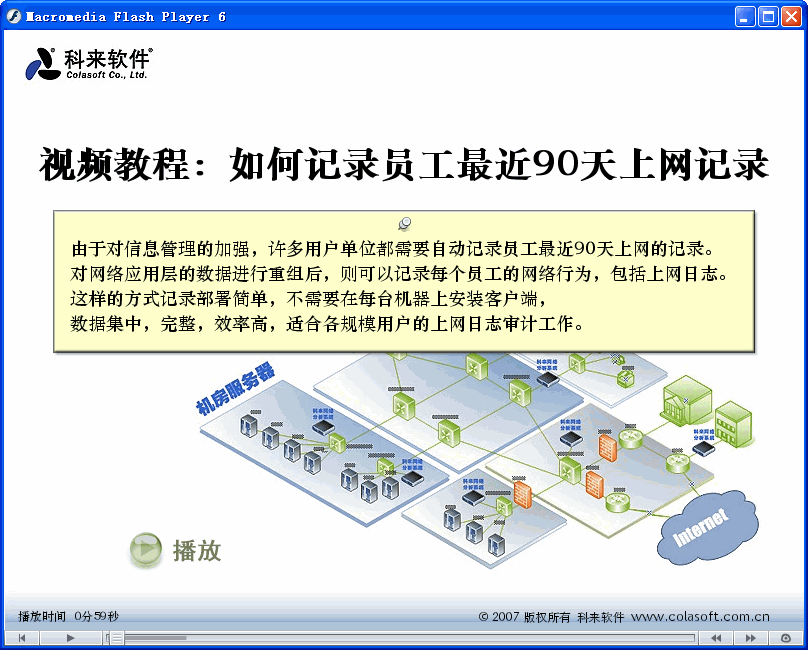Maximize the Flash Player window
The image size is (808, 650).
[x=768, y=16]
